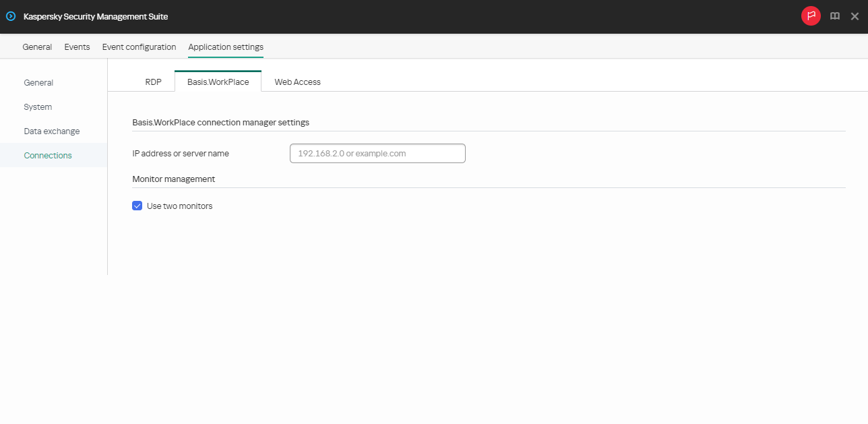Open the Event configuration page
This screenshot has height=424, width=868.
pyautogui.click(x=139, y=47)
